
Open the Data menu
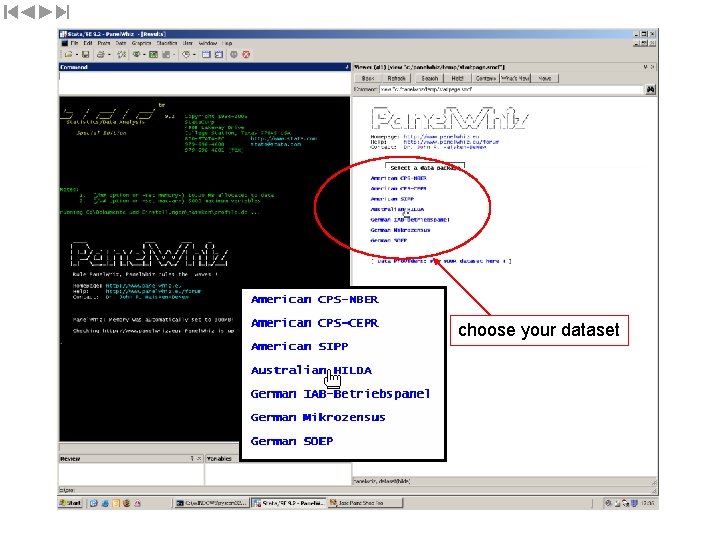(121, 43)
